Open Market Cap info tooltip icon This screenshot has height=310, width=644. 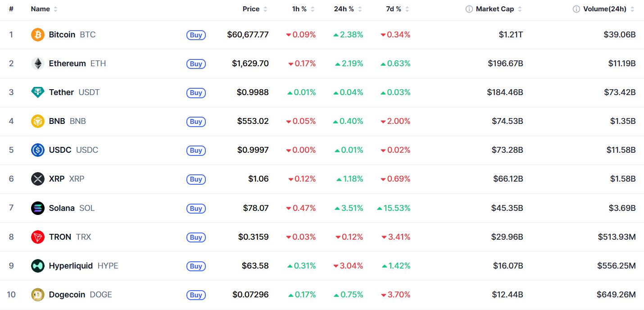click(x=469, y=9)
